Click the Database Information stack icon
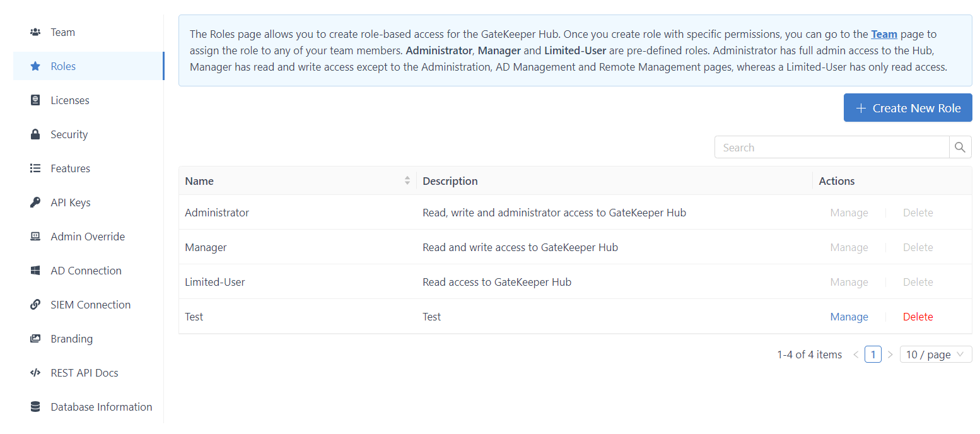This screenshot has height=434, width=980. click(35, 407)
